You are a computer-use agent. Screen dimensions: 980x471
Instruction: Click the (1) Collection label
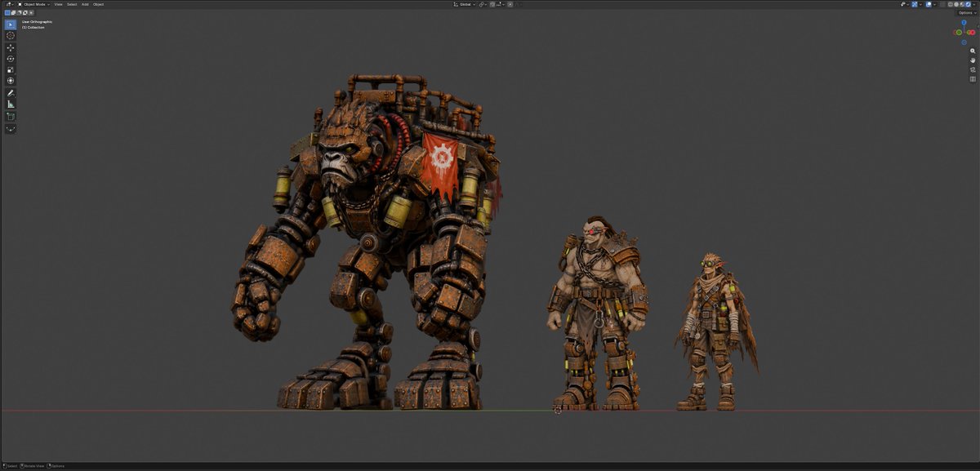[35, 27]
